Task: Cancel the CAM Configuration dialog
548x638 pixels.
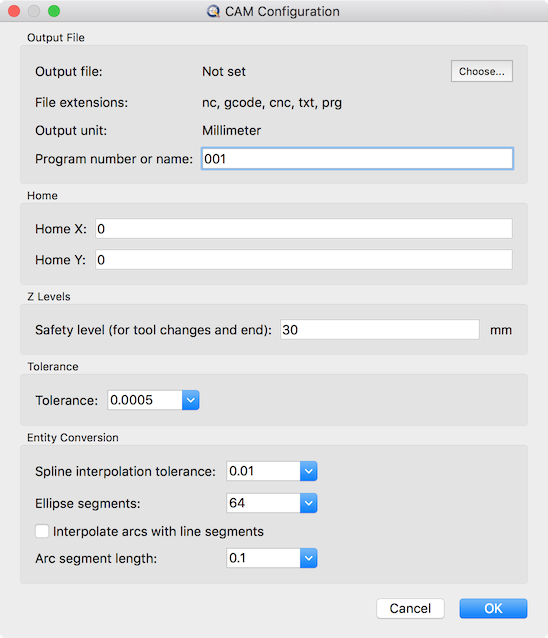Action: [x=410, y=608]
